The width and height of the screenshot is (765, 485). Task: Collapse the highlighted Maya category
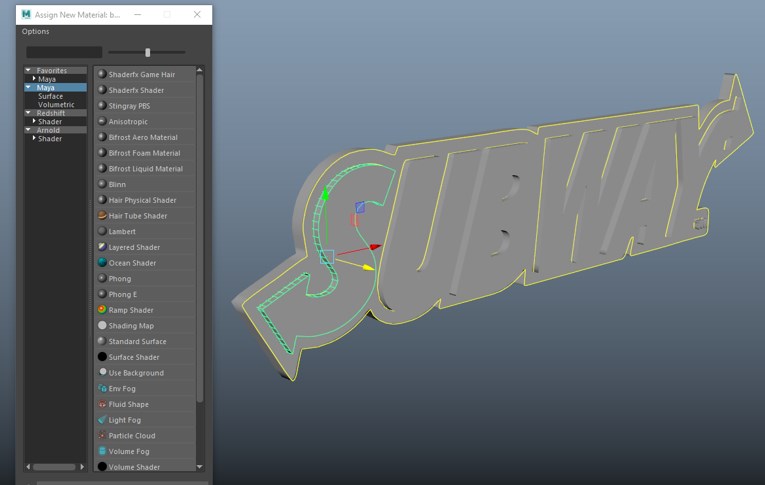tap(28, 87)
